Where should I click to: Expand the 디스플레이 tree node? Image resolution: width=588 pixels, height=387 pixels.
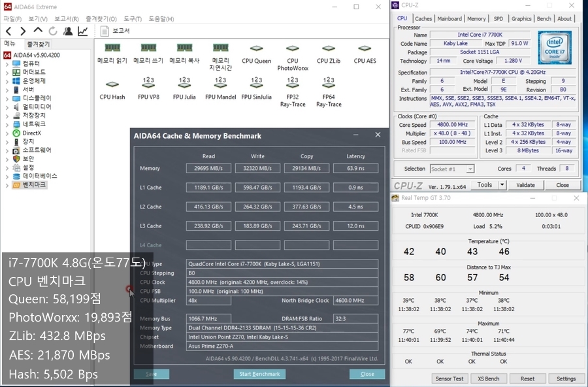point(7,98)
